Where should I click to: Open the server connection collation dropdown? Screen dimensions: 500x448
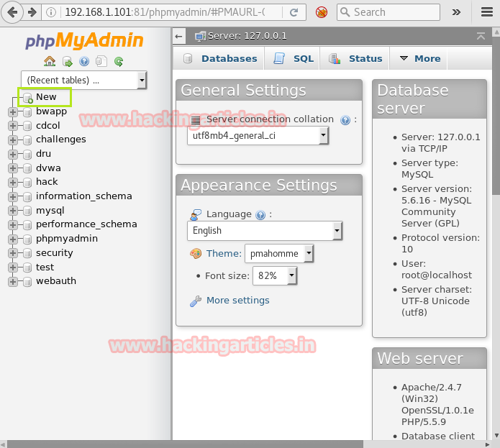[258, 136]
